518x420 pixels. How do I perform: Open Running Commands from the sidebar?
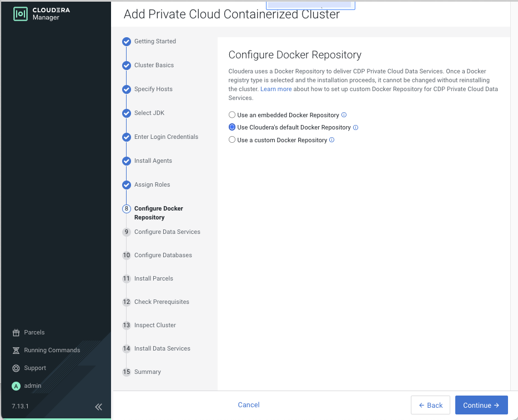[52, 350]
